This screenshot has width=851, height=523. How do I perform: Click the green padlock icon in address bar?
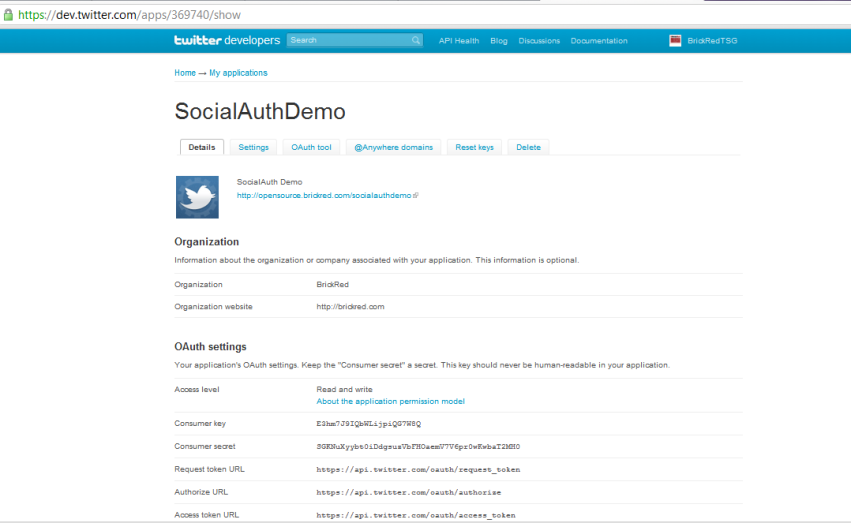pos(8,15)
